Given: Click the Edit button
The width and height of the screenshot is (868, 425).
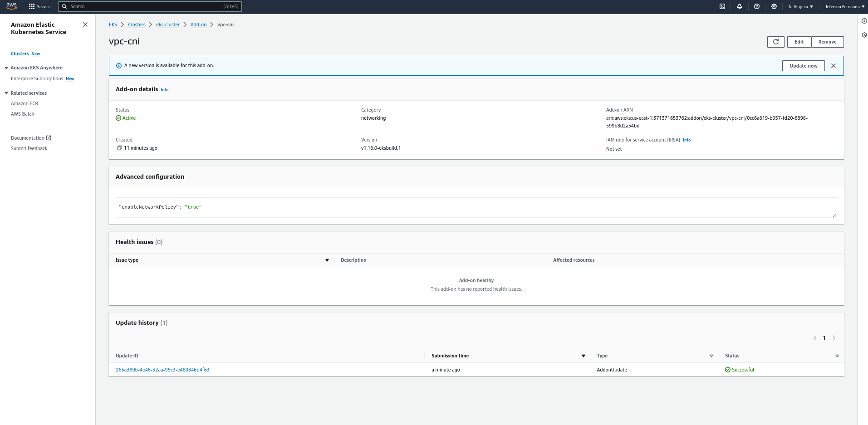Looking at the screenshot, I should 799,42.
